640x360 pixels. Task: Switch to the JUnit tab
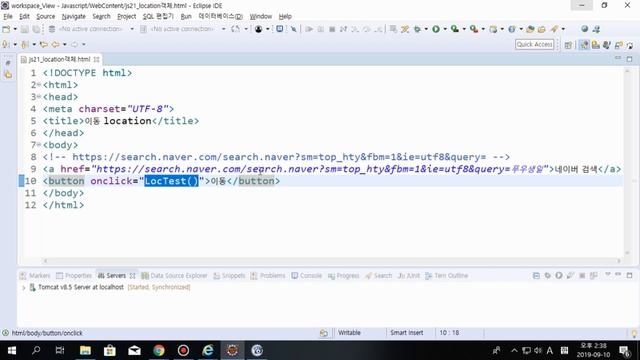[x=409, y=276]
